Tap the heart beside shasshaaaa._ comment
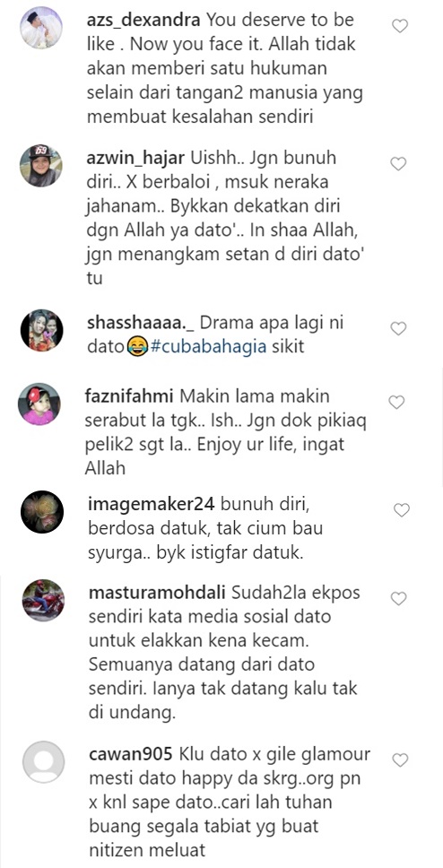This screenshot has height=868, width=443. coord(398,329)
